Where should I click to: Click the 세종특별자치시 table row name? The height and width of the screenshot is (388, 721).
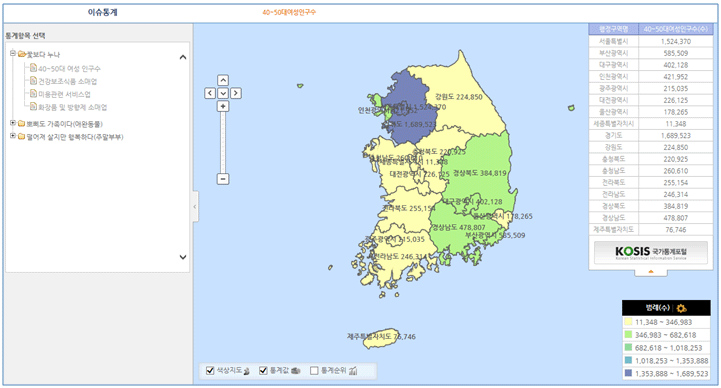point(614,124)
